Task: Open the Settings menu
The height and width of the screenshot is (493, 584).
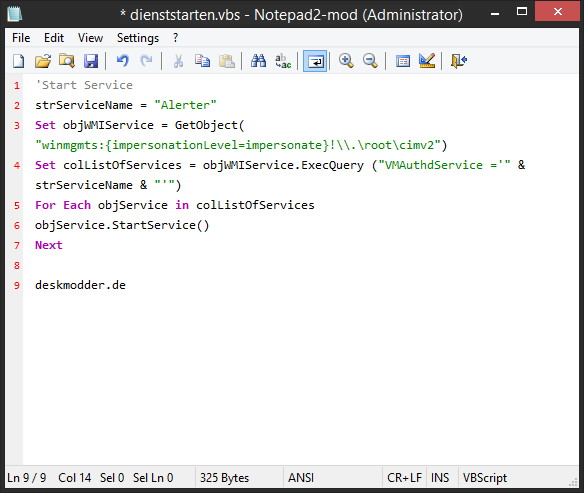Action: pyautogui.click(x=138, y=38)
